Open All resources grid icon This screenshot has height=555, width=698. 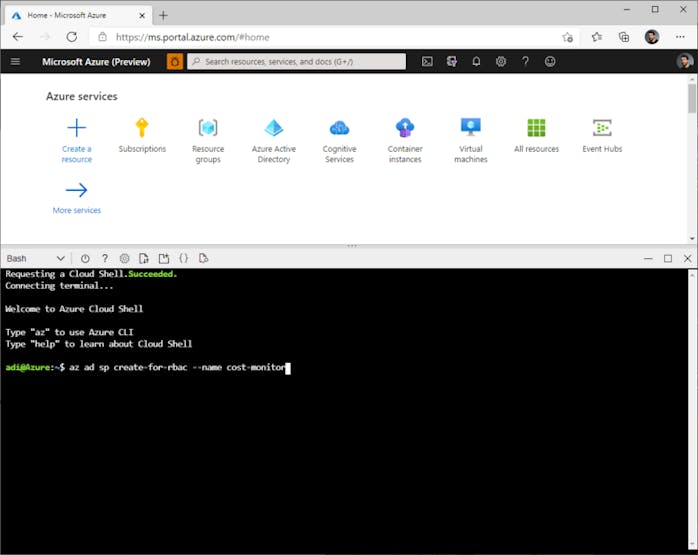click(x=536, y=128)
